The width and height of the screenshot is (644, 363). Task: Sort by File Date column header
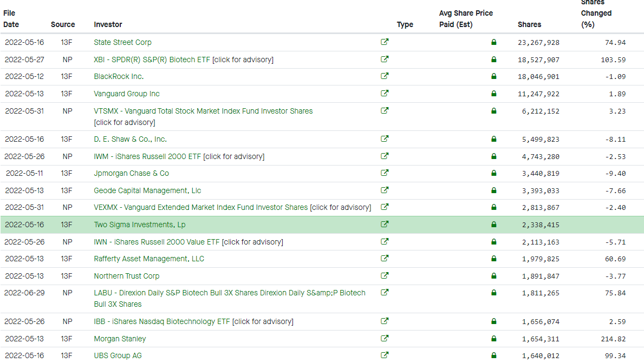coord(11,18)
